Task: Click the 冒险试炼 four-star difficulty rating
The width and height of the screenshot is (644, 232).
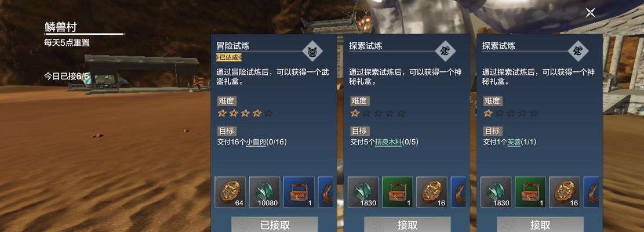Action: pos(245,113)
